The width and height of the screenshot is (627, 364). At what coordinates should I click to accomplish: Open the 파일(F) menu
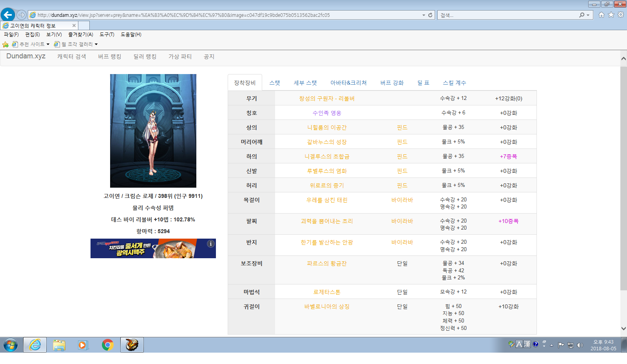[x=11, y=34]
